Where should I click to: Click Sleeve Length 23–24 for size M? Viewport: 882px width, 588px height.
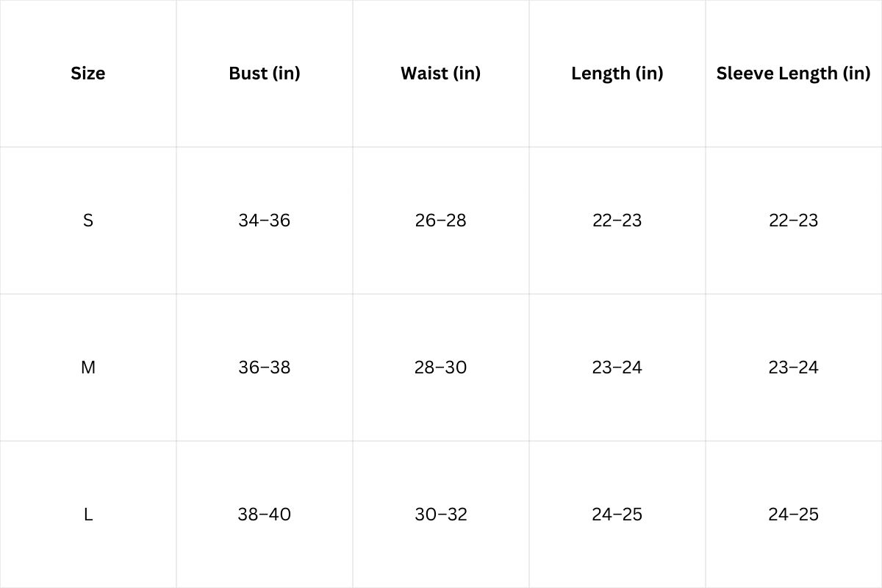[794, 367]
